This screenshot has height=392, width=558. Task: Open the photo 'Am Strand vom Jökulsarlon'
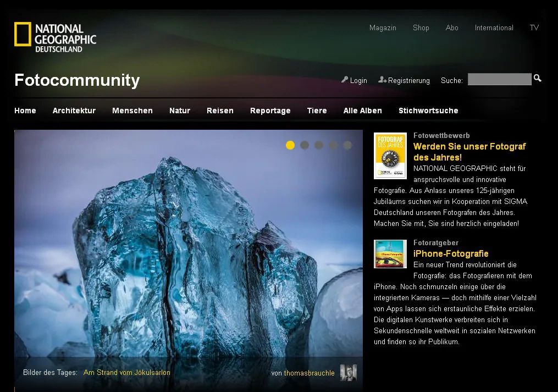coord(126,372)
